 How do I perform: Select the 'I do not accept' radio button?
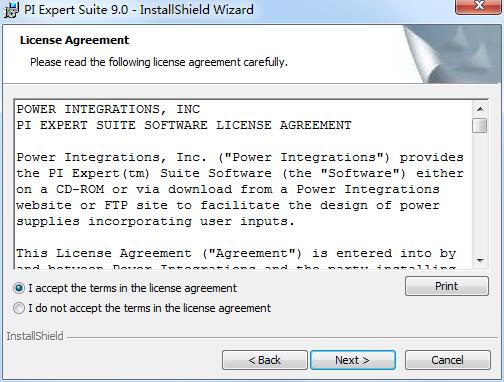point(19,308)
